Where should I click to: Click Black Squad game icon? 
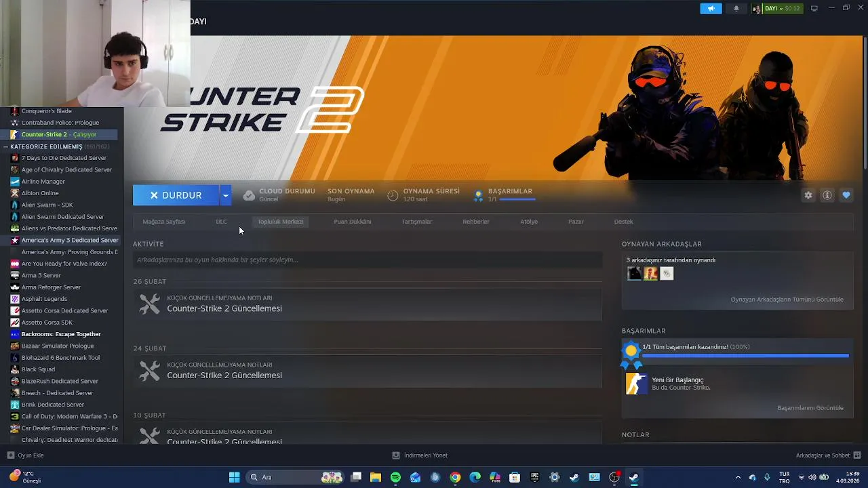tap(15, 369)
